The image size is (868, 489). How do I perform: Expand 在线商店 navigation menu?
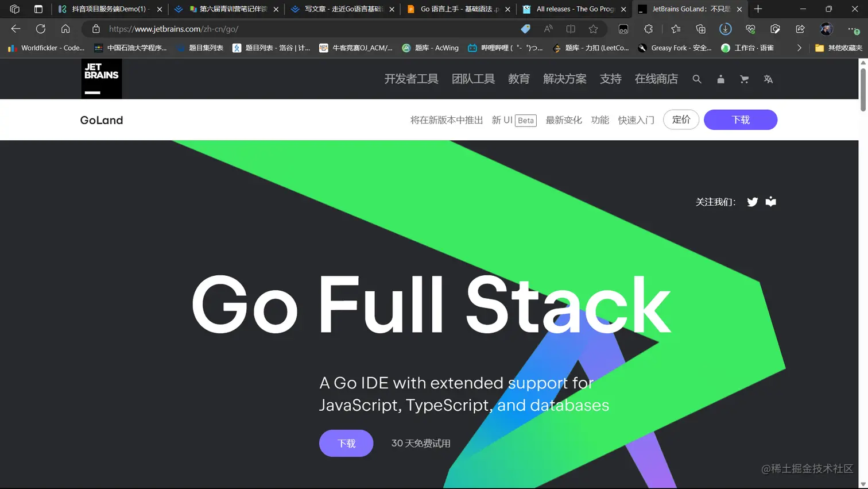tap(656, 79)
